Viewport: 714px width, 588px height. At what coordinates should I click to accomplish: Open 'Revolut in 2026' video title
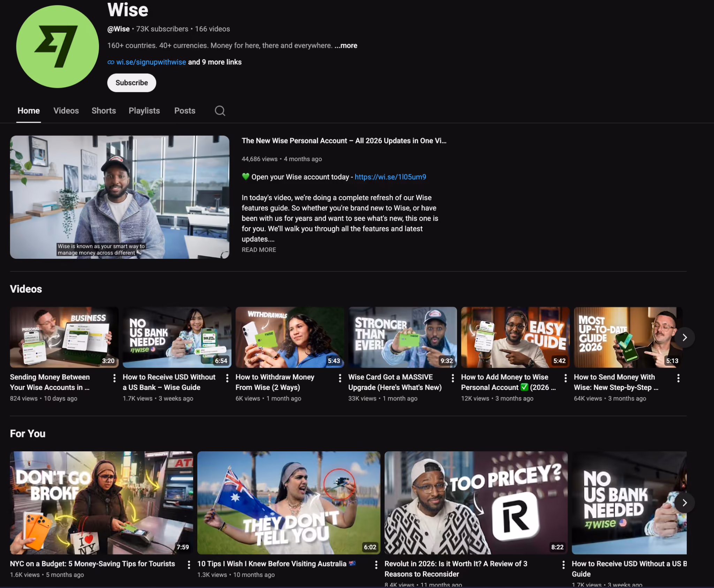pyautogui.click(x=456, y=569)
